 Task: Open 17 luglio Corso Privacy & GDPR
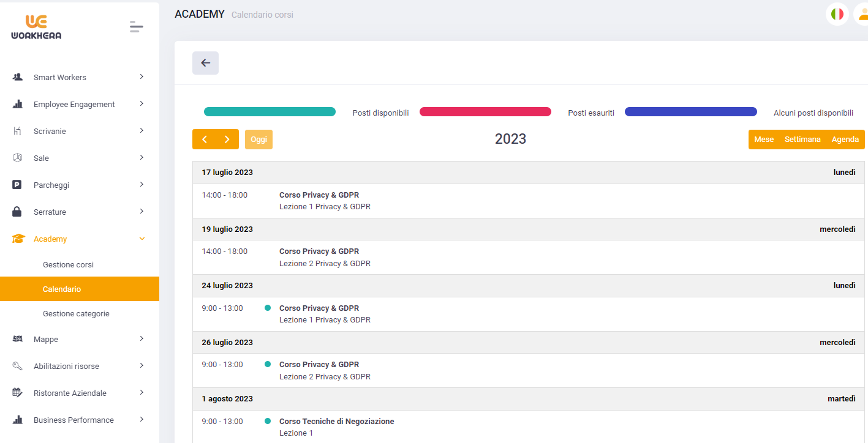[319, 195]
